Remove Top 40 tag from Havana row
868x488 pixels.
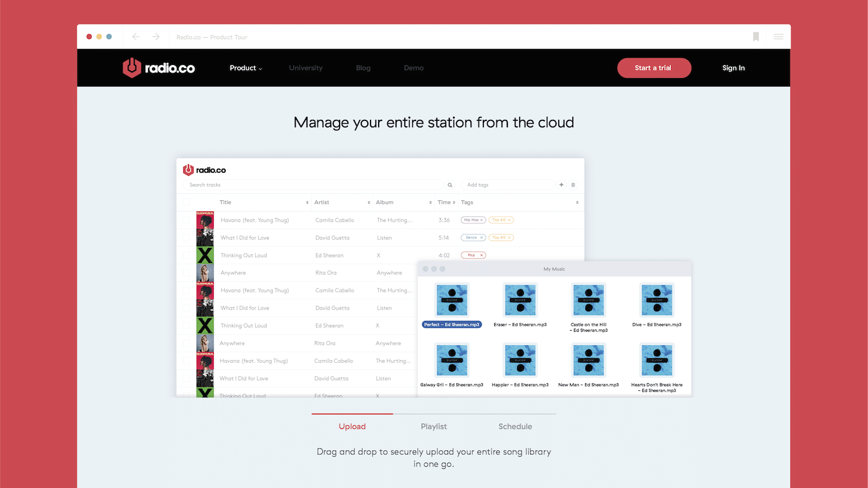point(509,220)
